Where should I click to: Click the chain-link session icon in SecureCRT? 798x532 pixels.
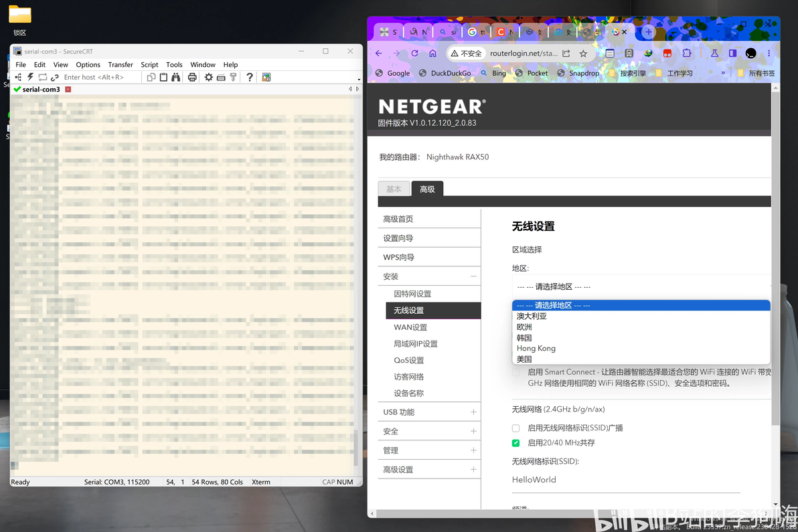point(54,78)
